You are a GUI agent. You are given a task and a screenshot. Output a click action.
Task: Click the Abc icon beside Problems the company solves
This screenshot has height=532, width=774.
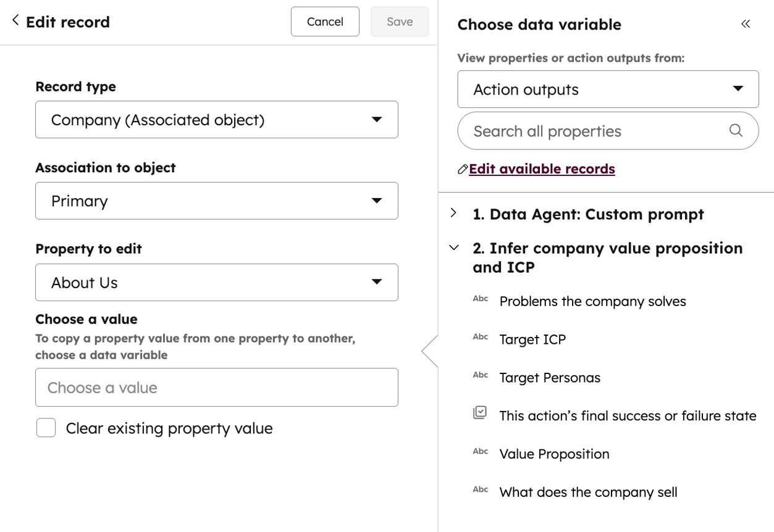(481, 299)
